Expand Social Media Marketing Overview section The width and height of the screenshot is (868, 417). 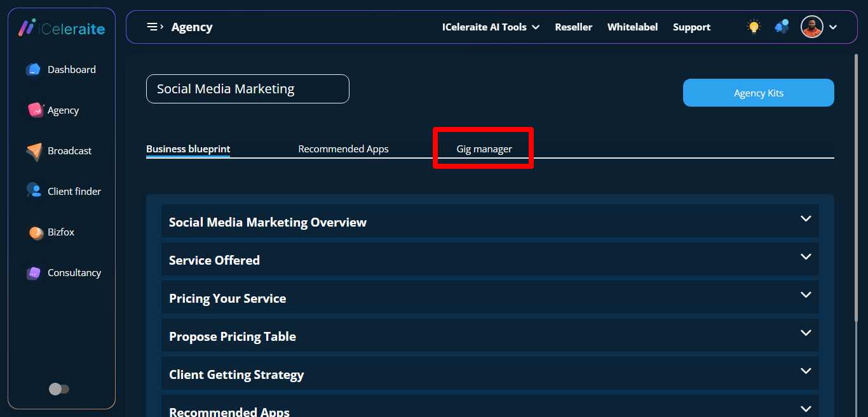pos(806,219)
